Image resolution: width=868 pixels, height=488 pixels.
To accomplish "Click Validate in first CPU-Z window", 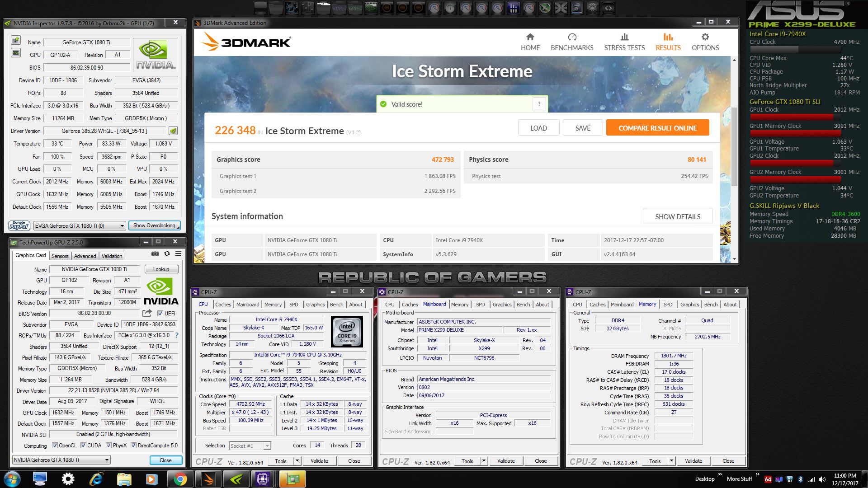I will click(x=319, y=461).
